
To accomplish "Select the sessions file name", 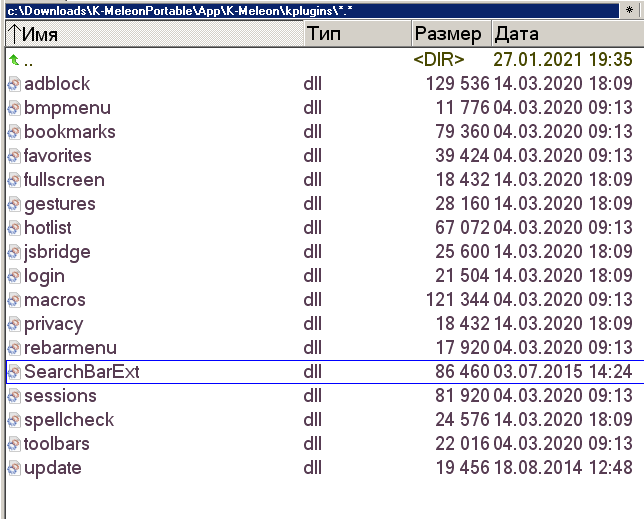I will pyautogui.click(x=60, y=396).
